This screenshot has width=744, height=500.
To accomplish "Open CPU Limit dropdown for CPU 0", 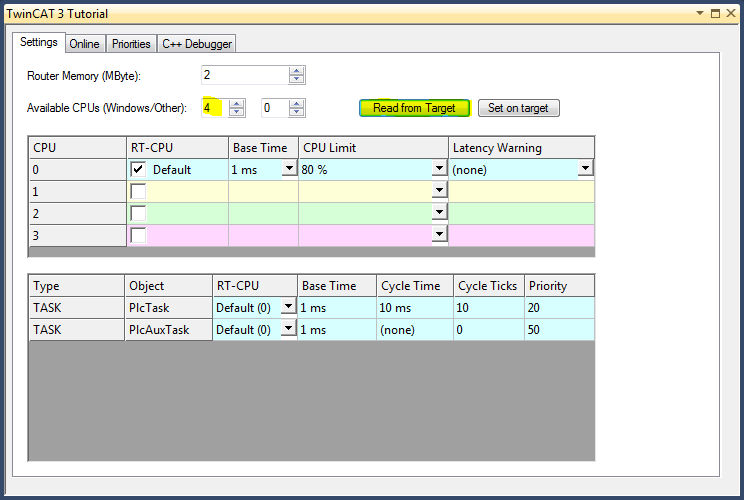I will (x=439, y=168).
